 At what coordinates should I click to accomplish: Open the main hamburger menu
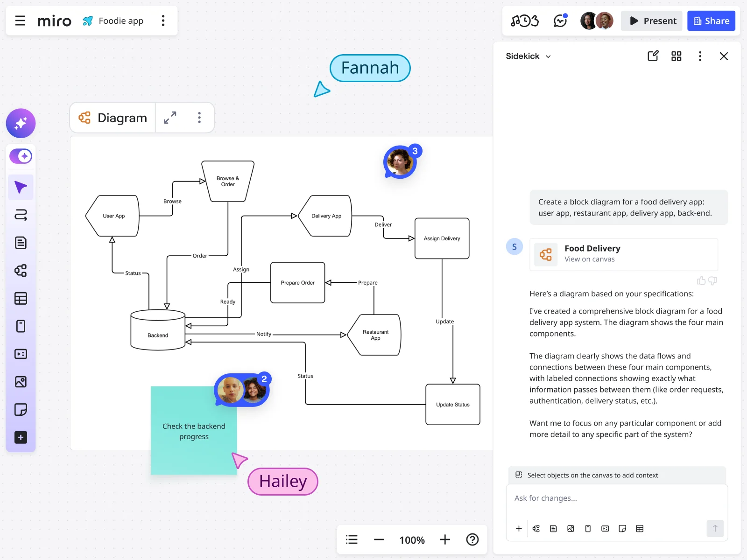[20, 21]
